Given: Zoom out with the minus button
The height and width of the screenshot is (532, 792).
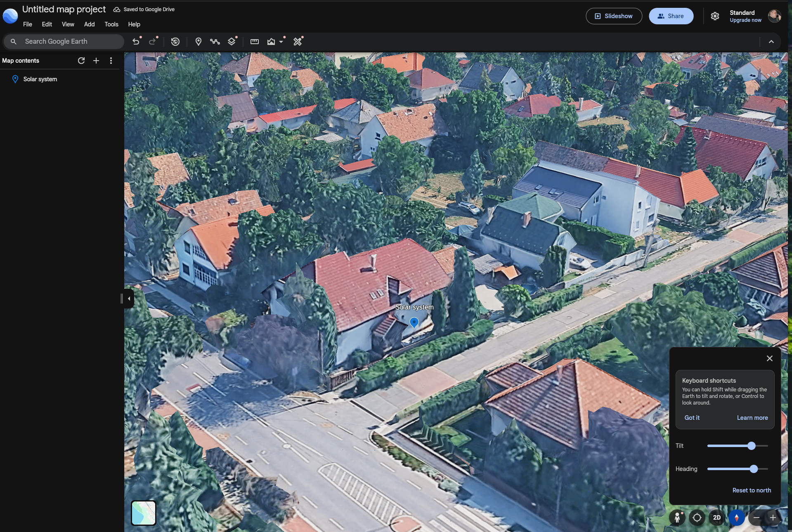Looking at the screenshot, I should pos(757,517).
